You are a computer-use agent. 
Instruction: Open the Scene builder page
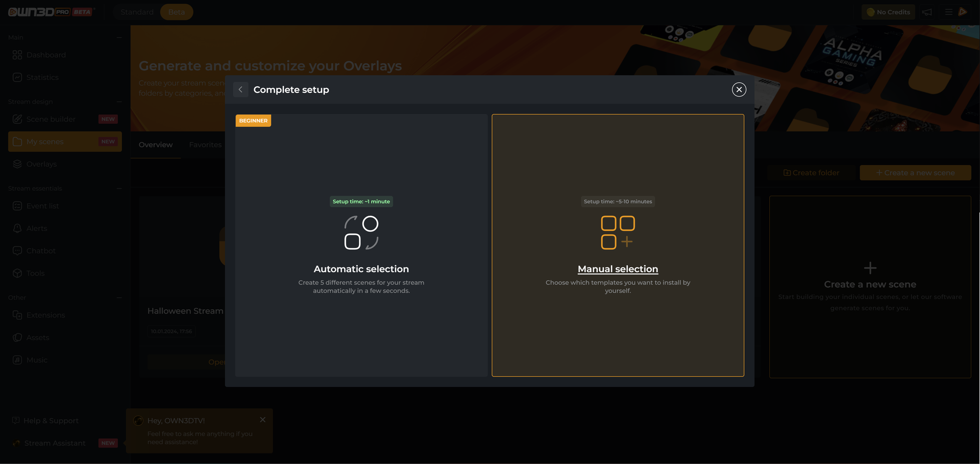tap(51, 119)
